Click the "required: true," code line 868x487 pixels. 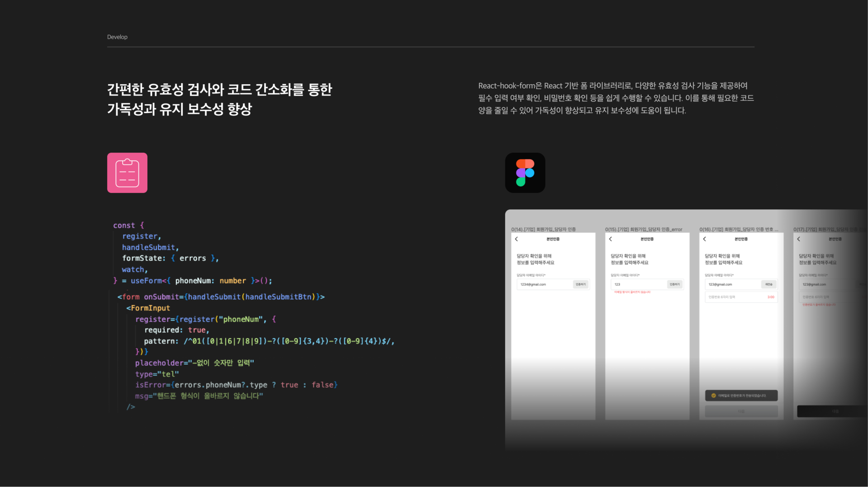coord(177,330)
